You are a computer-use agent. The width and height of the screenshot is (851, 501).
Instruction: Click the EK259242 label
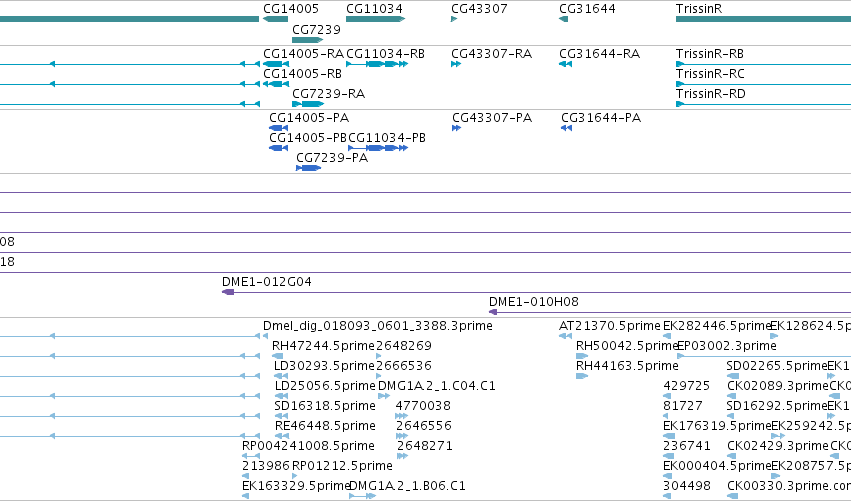811,426
